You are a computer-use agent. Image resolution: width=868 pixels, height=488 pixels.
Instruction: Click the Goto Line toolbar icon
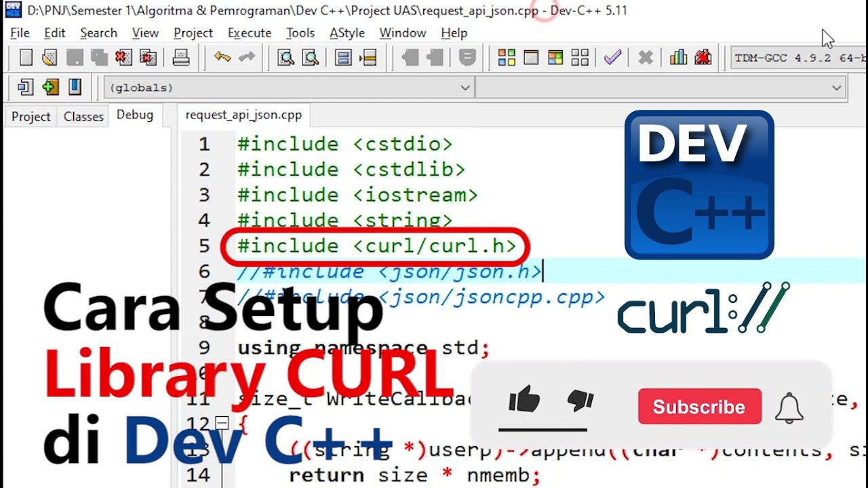tap(368, 58)
